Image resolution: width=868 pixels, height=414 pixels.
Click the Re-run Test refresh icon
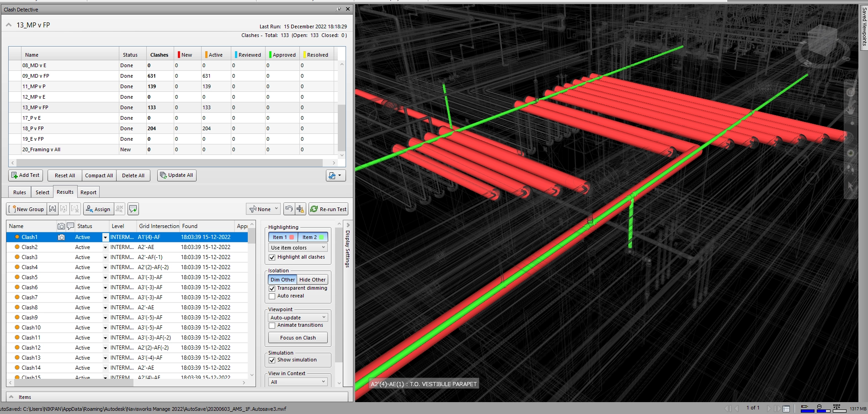pos(314,209)
